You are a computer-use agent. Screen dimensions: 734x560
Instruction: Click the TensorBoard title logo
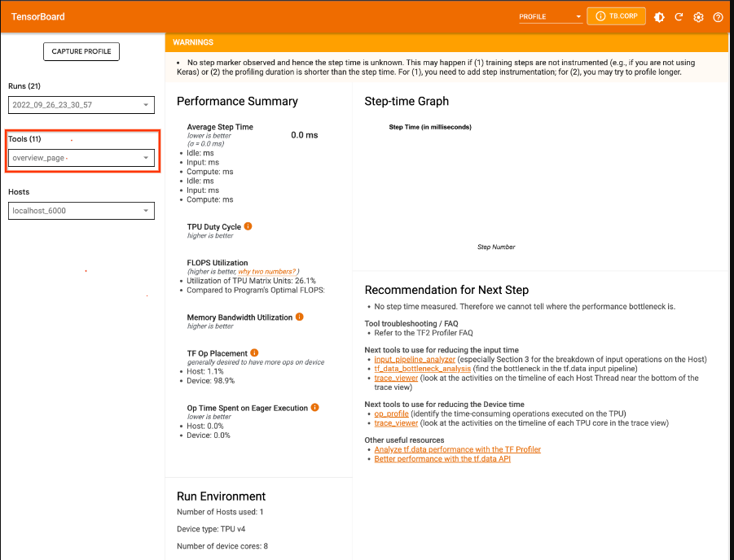pyautogui.click(x=38, y=17)
